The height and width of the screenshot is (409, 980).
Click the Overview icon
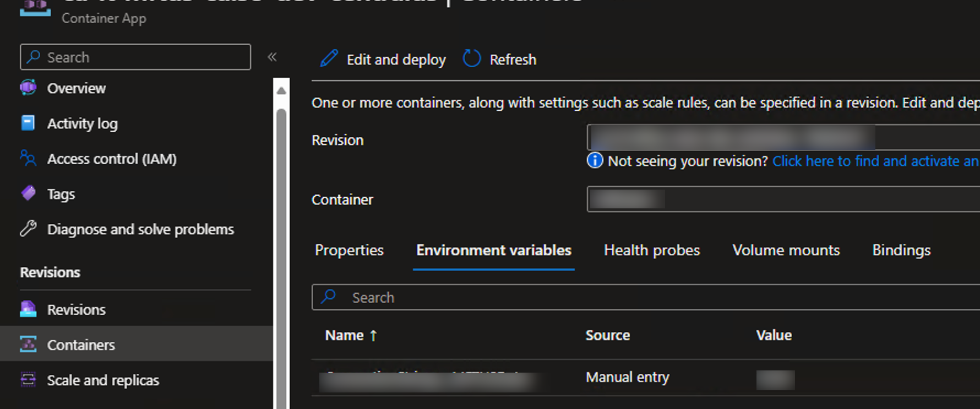click(x=28, y=88)
